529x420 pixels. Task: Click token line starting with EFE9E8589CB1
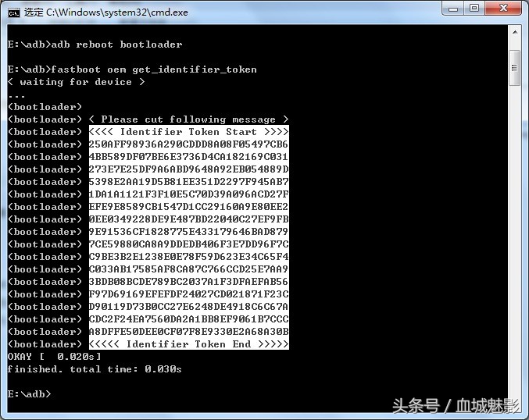point(189,207)
